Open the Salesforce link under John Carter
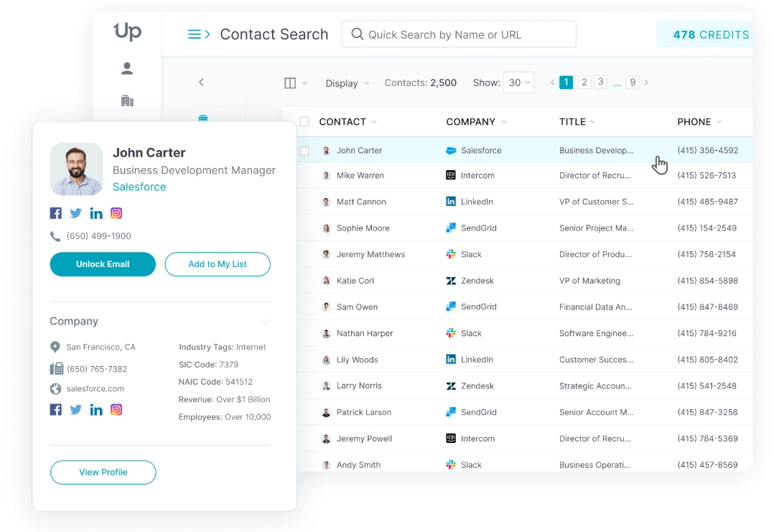The image size is (779, 532). (x=139, y=187)
